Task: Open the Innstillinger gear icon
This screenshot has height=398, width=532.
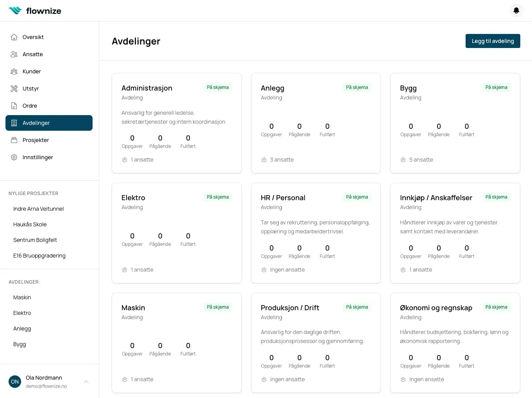Action: (14, 157)
